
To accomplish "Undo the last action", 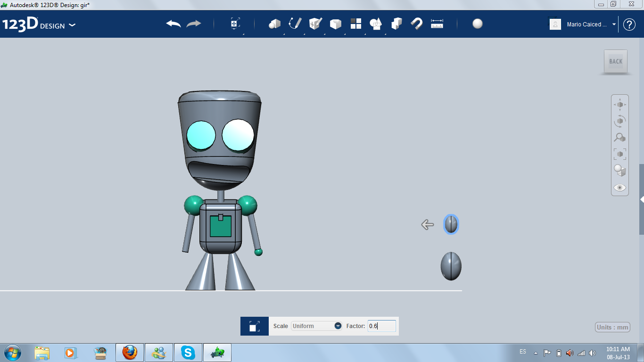I will [173, 24].
